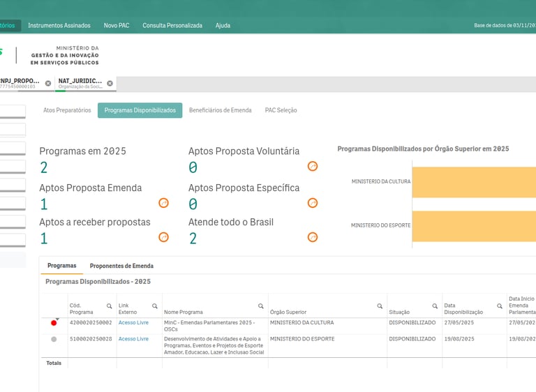This screenshot has width=536, height=392.
Task: Click the Atende todo o Brasil value 2
Action: (x=193, y=239)
